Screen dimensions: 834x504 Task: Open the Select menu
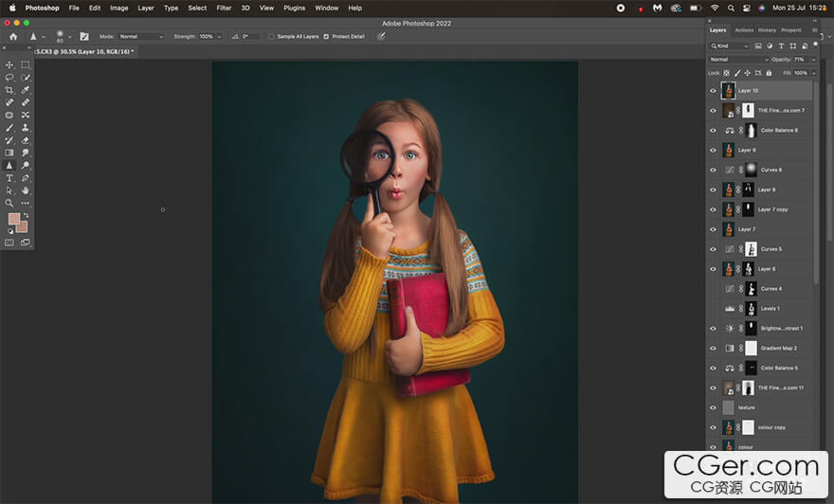pyautogui.click(x=197, y=8)
